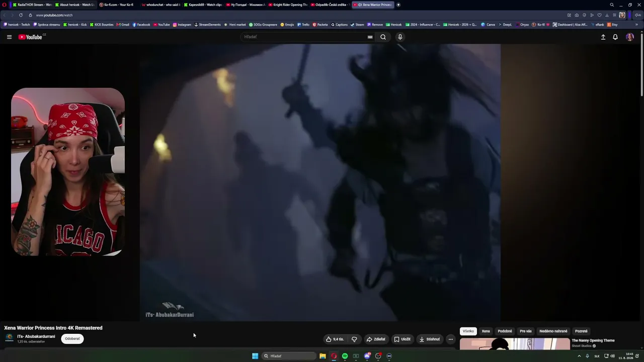This screenshot has width=644, height=362.
Task: Open File Explorer from the taskbar
Action: point(323,356)
